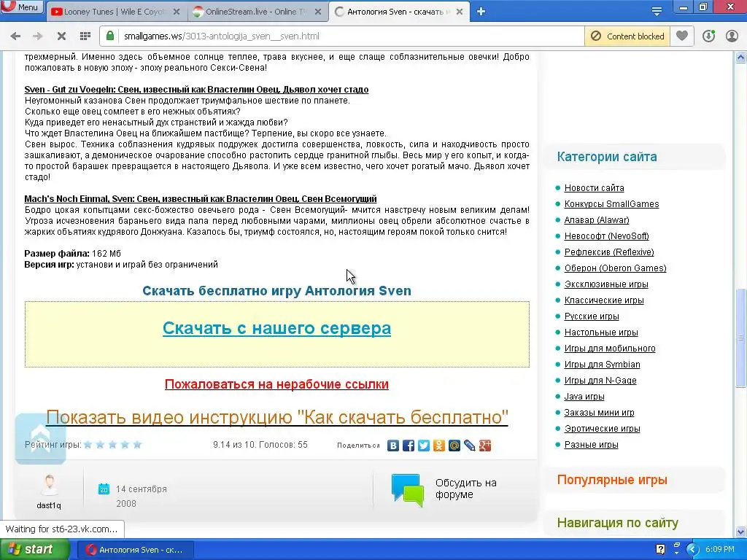
Task: Open the Opera Menu button
Action: coord(22,7)
